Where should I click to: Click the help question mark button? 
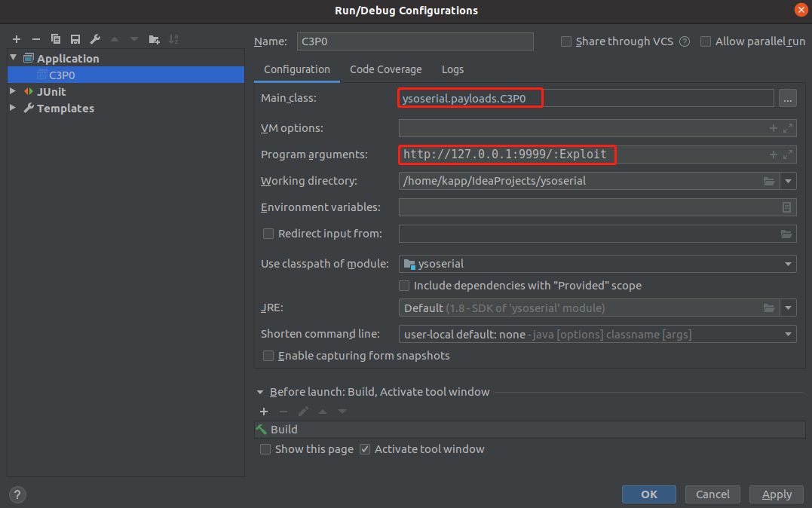[17, 494]
